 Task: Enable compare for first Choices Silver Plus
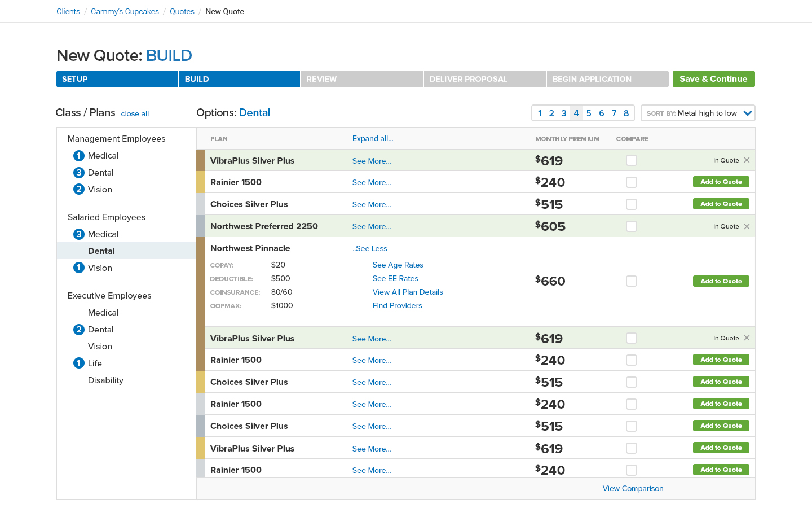pyautogui.click(x=632, y=204)
